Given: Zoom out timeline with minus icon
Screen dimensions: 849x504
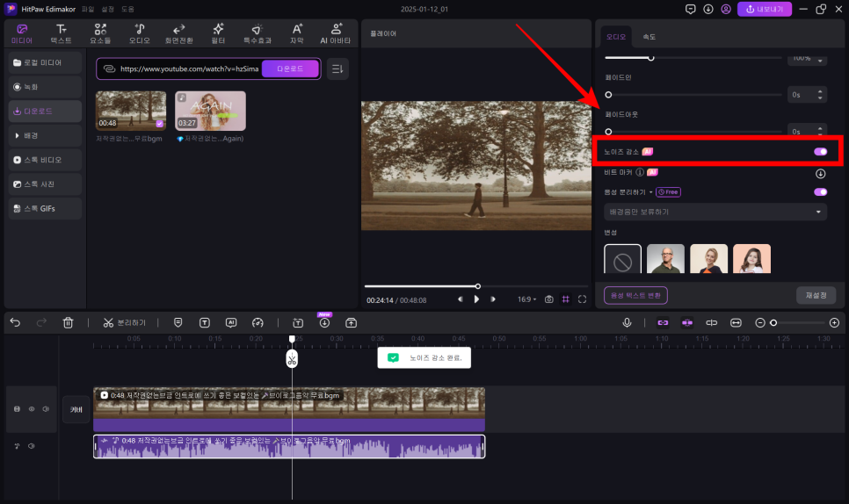Looking at the screenshot, I should pos(760,323).
